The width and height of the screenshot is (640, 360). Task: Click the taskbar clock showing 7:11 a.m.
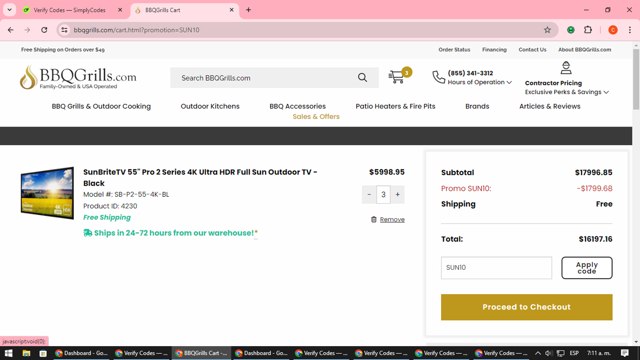pos(599,353)
